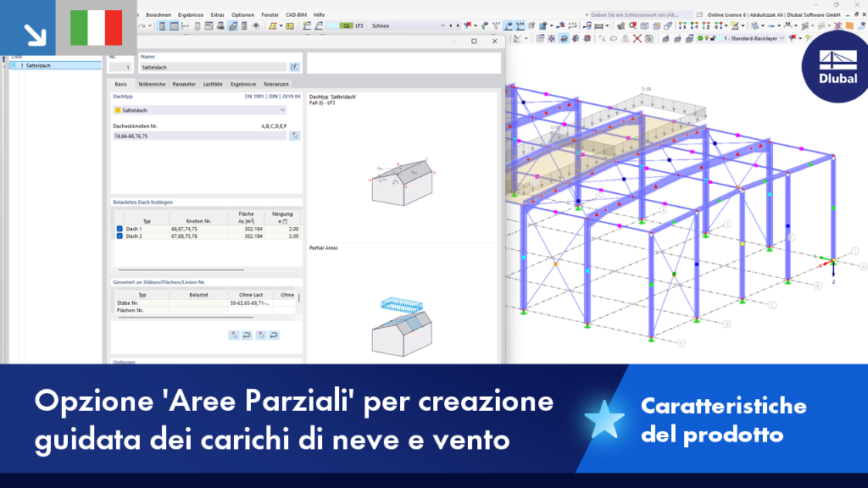Click the camera screenshot icon in toolbar
The width and height of the screenshot is (868, 488).
pyautogui.click(x=649, y=38)
